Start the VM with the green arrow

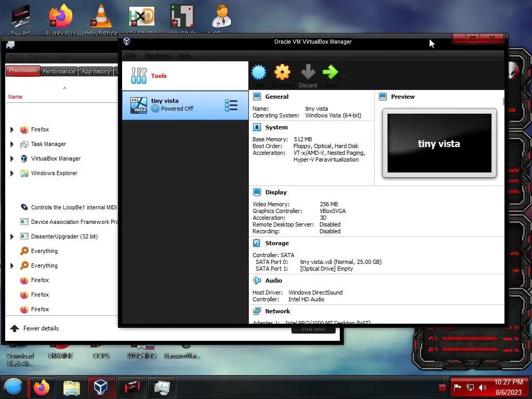[x=330, y=72]
